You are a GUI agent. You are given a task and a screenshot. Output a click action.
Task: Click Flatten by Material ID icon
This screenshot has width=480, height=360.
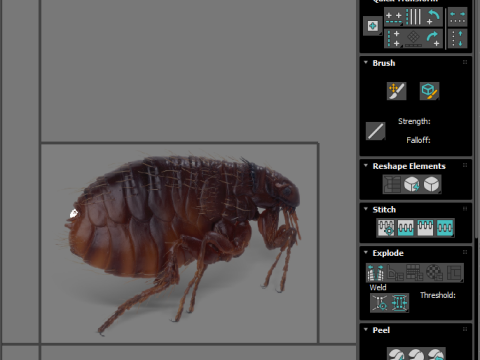pos(434,273)
